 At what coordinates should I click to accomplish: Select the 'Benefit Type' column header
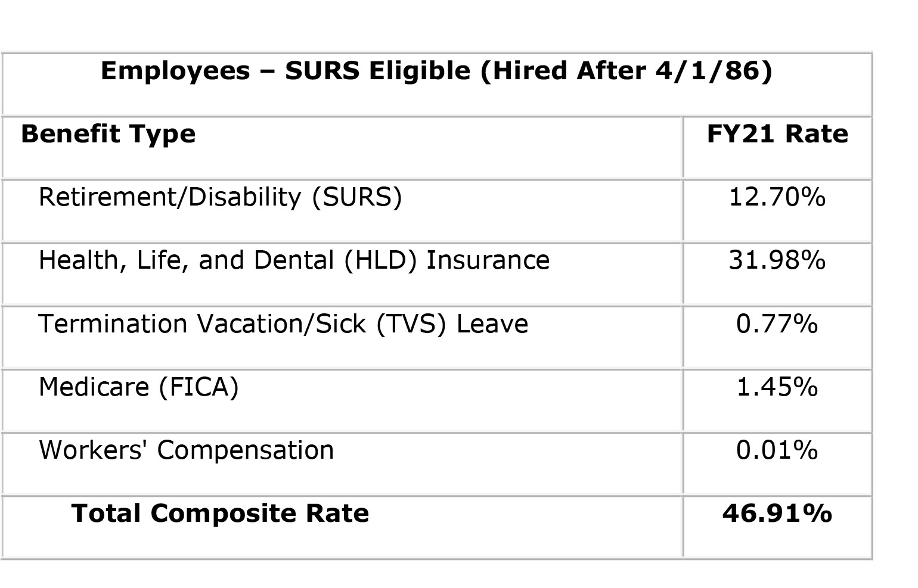108,134
